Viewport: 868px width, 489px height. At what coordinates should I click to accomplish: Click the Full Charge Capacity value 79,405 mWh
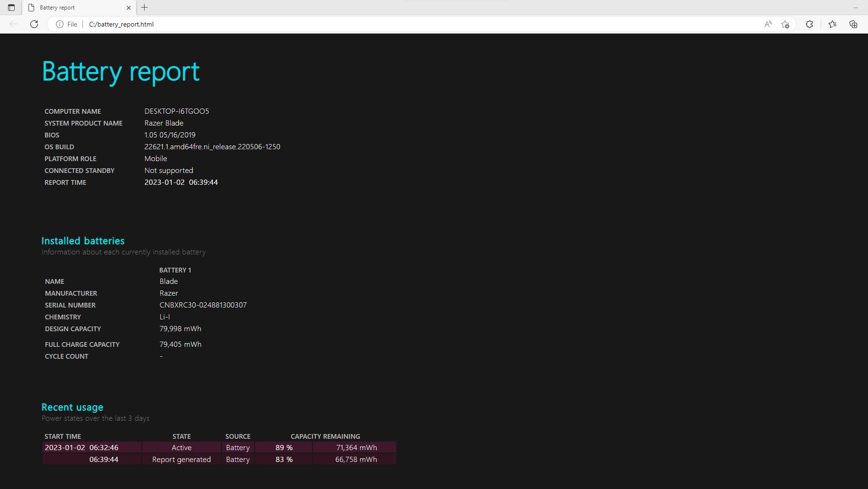(180, 344)
